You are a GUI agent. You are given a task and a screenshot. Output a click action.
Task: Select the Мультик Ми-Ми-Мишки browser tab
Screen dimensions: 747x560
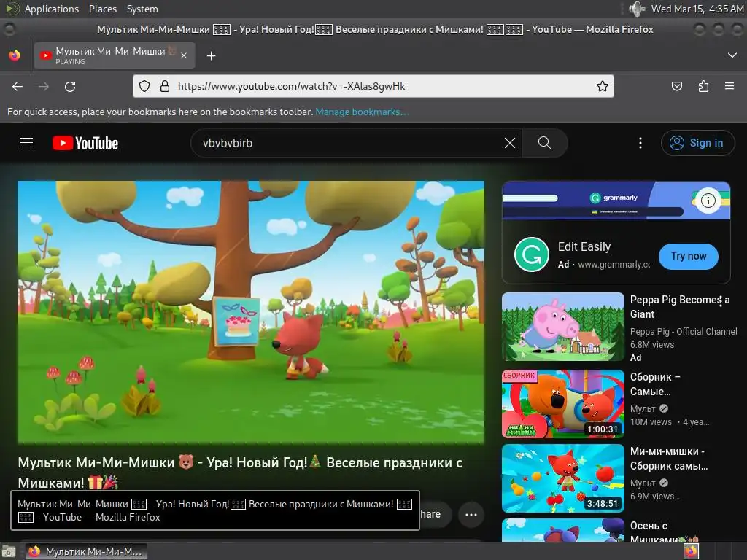coord(114,55)
